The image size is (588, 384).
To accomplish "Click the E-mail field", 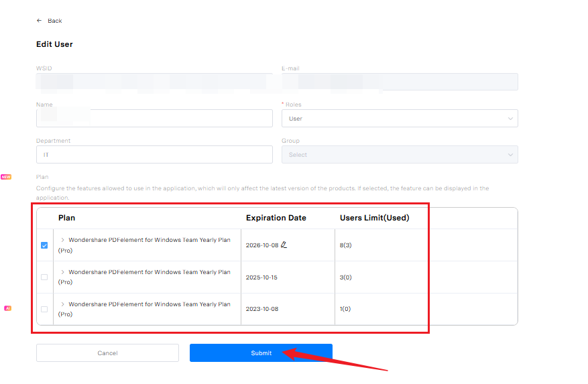I will 400,82.
